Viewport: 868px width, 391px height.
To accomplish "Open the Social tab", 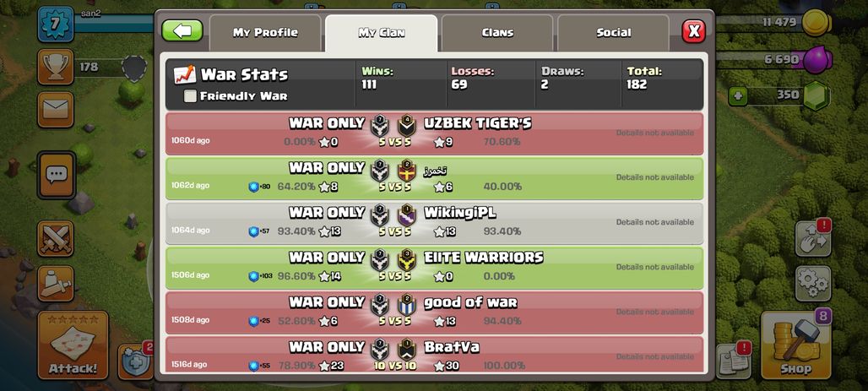I will coord(613,33).
